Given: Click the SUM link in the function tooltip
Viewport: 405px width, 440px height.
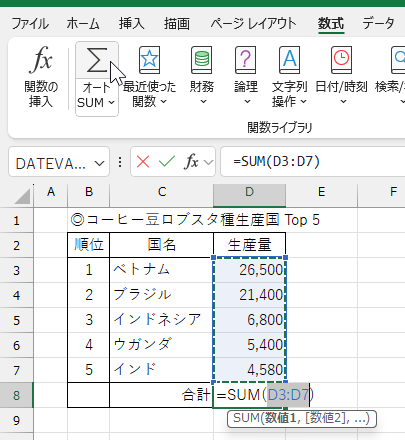Looking at the screenshot, I should pos(246,418).
